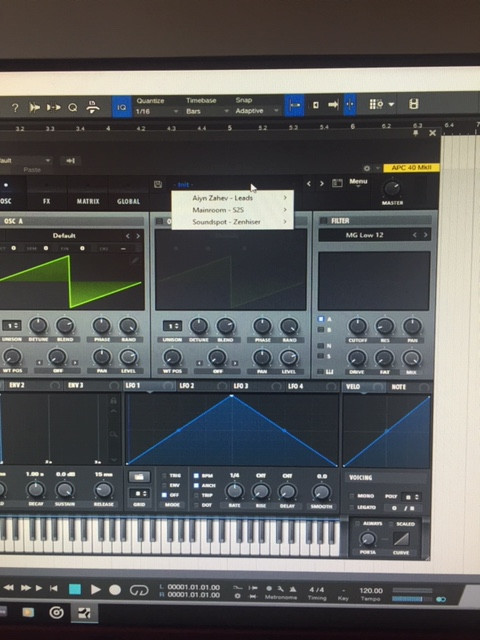
Task: Open the grid options dropdown arrow
Action: pyautogui.click(x=391, y=104)
